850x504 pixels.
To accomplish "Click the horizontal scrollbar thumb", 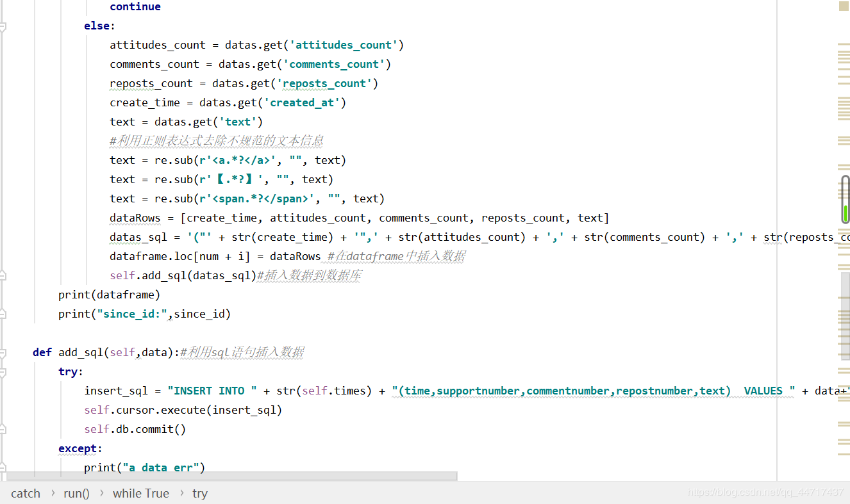I will (x=231, y=476).
